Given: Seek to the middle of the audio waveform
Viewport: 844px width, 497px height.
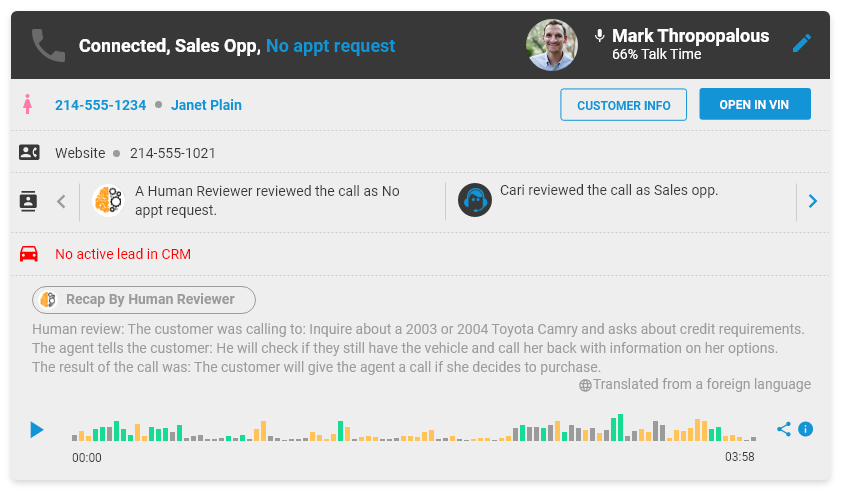Looking at the screenshot, I should click(413, 428).
